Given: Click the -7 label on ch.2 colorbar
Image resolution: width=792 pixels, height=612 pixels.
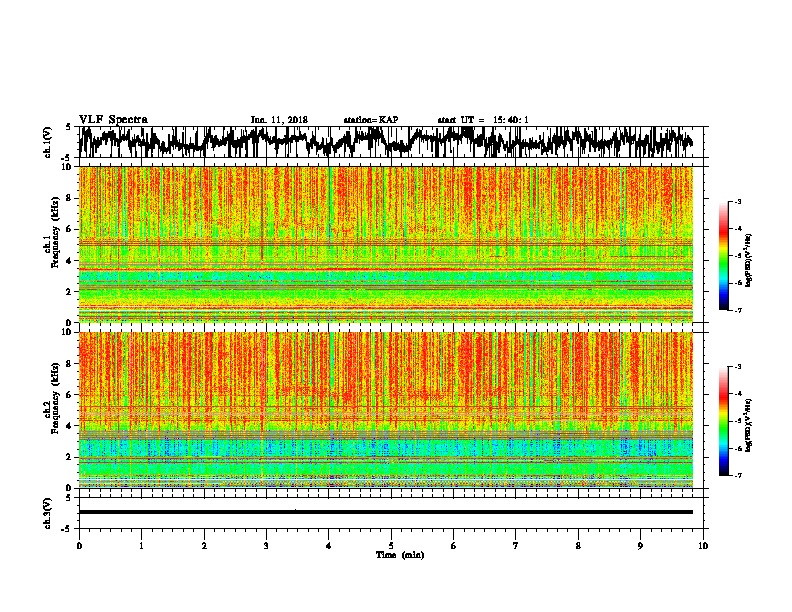Looking at the screenshot, I should click(x=738, y=476).
